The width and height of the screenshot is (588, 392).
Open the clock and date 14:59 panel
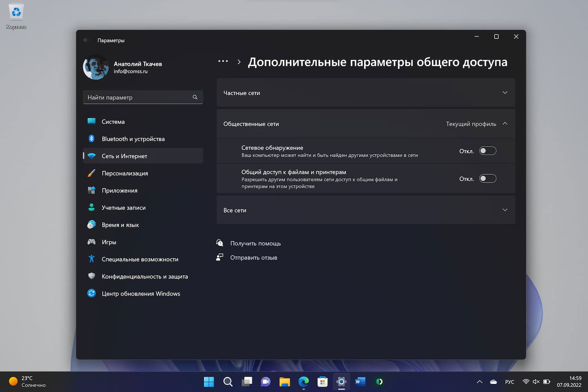569,381
